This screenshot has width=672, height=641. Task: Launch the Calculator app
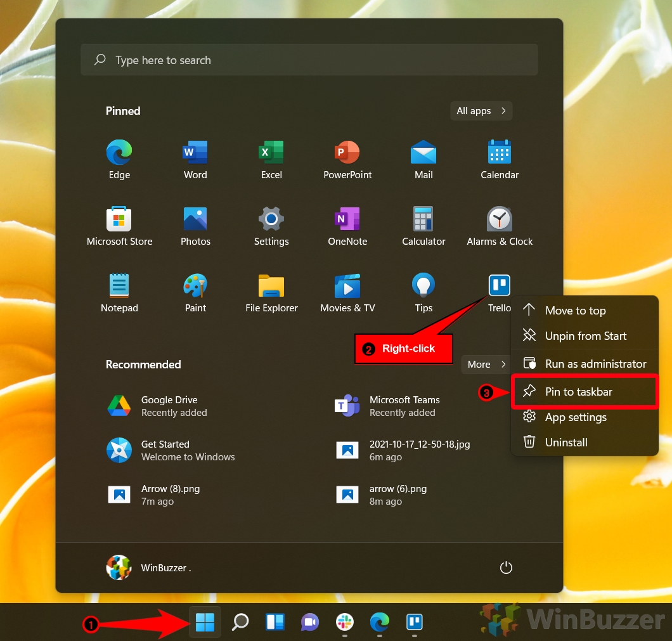click(423, 225)
